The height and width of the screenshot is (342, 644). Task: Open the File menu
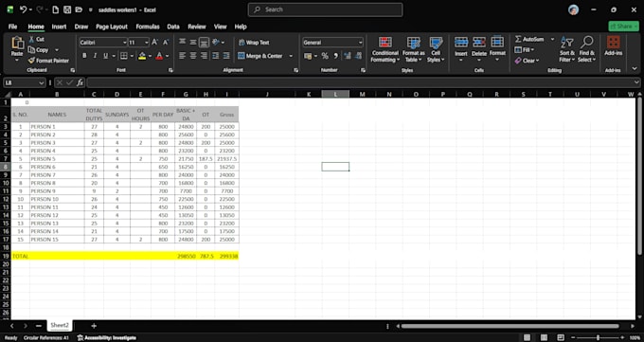coord(12,27)
